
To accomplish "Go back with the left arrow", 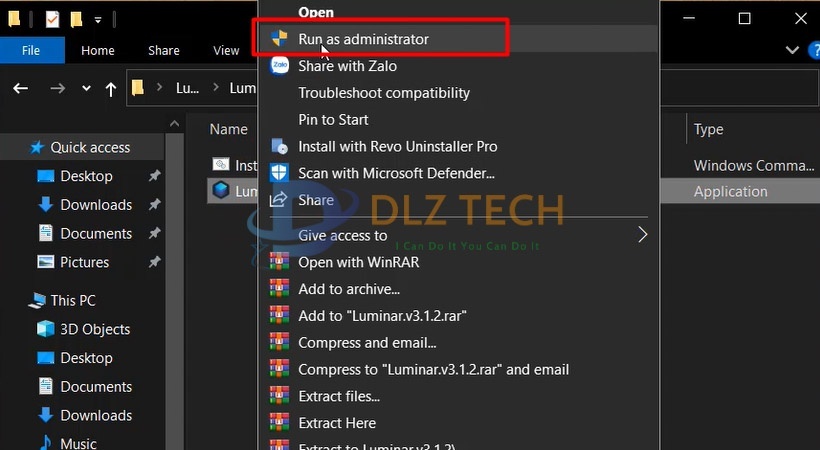I will (20, 88).
